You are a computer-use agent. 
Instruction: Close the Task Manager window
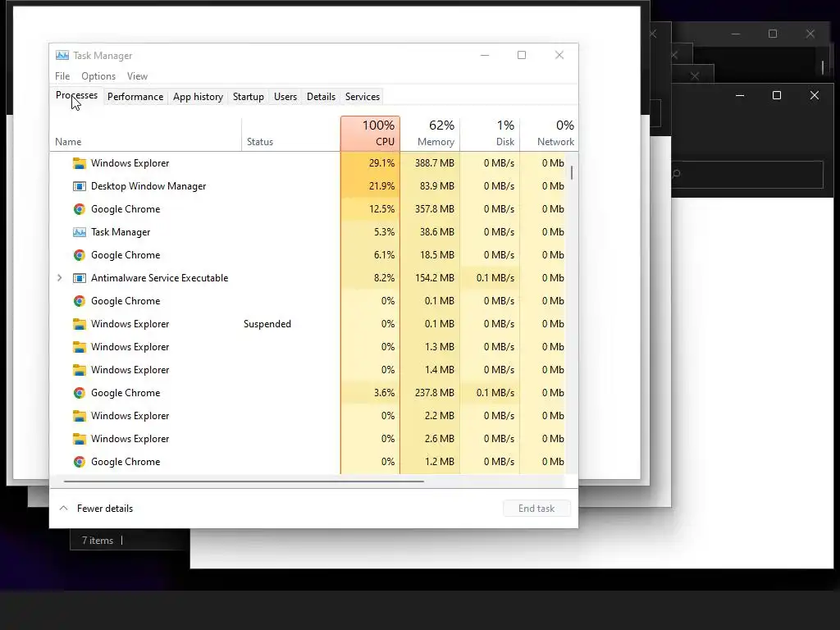click(x=559, y=55)
